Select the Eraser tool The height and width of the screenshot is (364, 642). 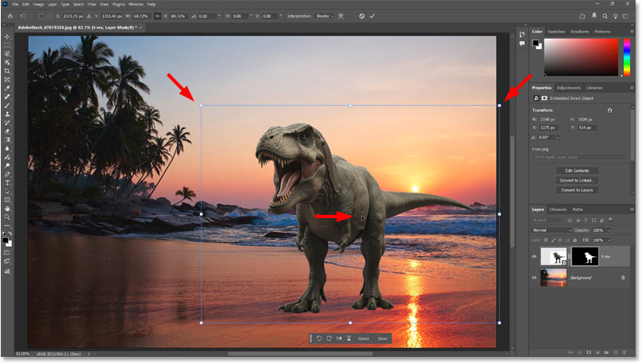click(x=7, y=132)
